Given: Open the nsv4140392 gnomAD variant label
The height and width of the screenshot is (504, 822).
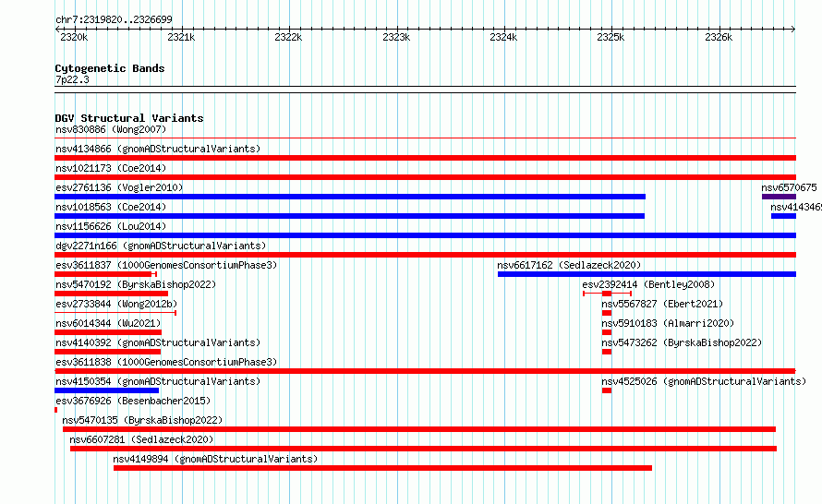Looking at the screenshot, I should (158, 342).
